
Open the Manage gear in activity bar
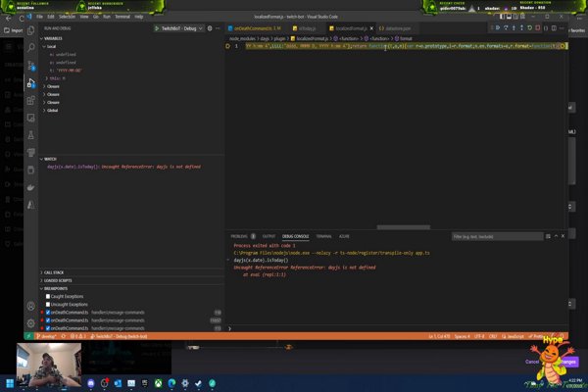[x=31, y=323]
